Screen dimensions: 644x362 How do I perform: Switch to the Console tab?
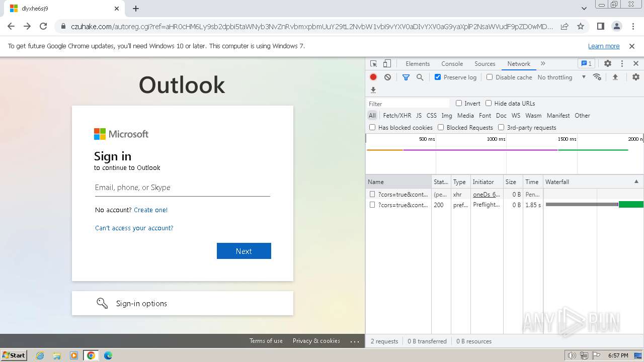(452, 64)
